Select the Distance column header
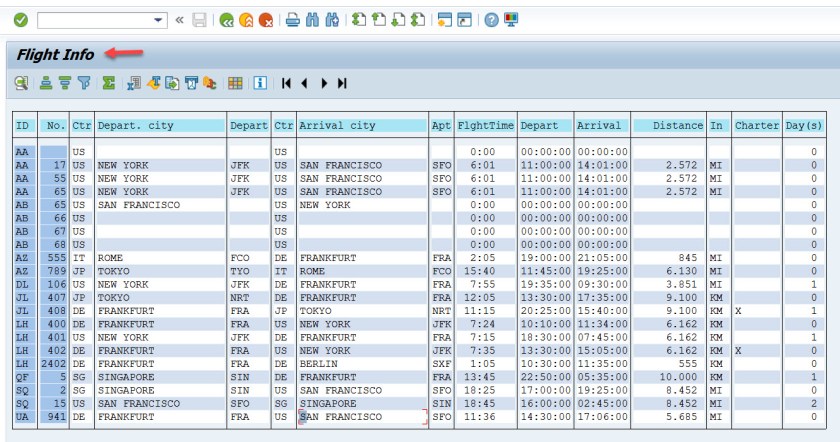Image resolution: width=840 pixels, height=442 pixels. point(667,126)
